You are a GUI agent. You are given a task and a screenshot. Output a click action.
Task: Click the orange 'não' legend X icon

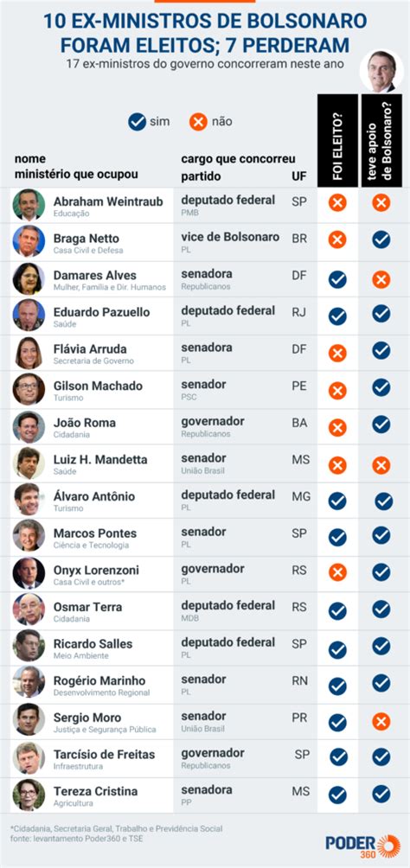pos(198,122)
